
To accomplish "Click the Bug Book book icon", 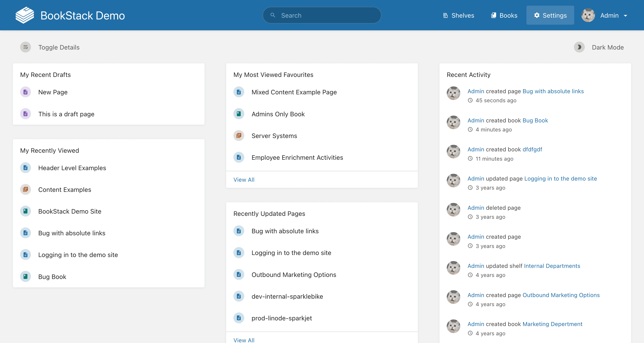I will (26, 276).
